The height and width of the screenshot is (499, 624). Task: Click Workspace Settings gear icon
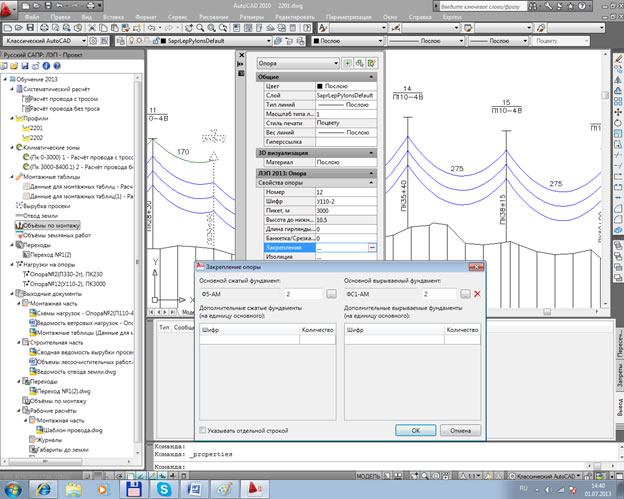coord(93,41)
